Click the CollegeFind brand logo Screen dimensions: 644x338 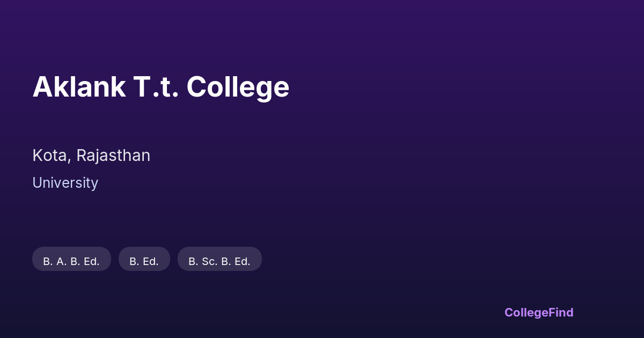(x=538, y=312)
